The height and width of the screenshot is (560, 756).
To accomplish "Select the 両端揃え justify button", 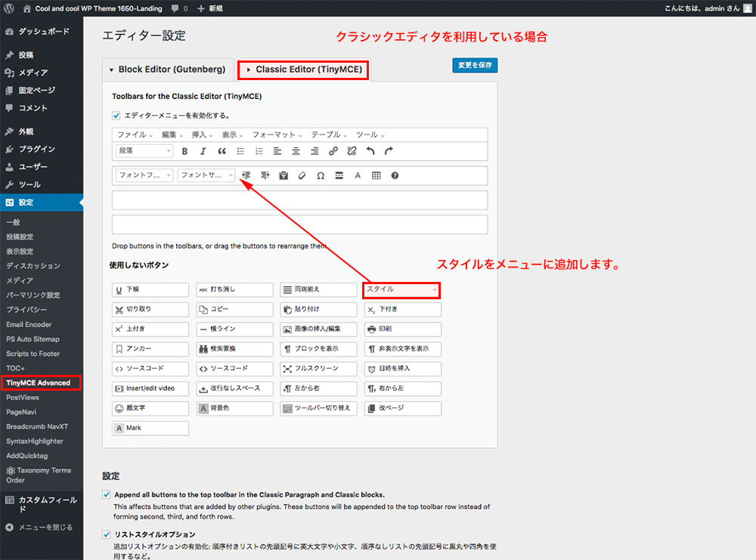I will [x=318, y=289].
